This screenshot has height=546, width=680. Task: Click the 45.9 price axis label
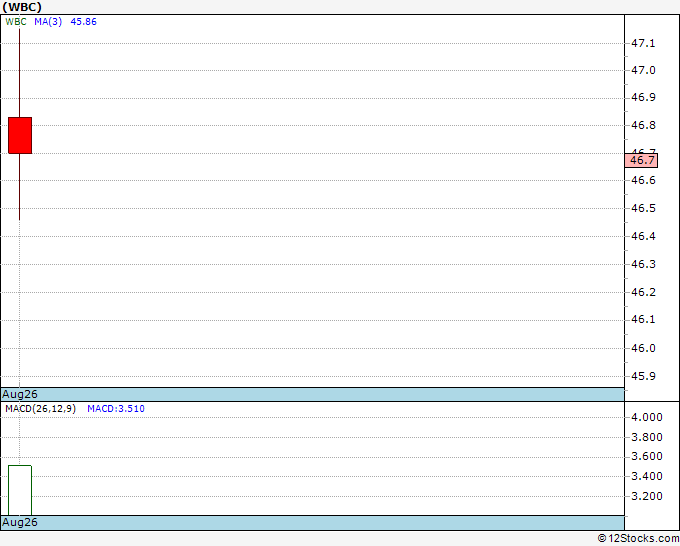pyautogui.click(x=643, y=376)
